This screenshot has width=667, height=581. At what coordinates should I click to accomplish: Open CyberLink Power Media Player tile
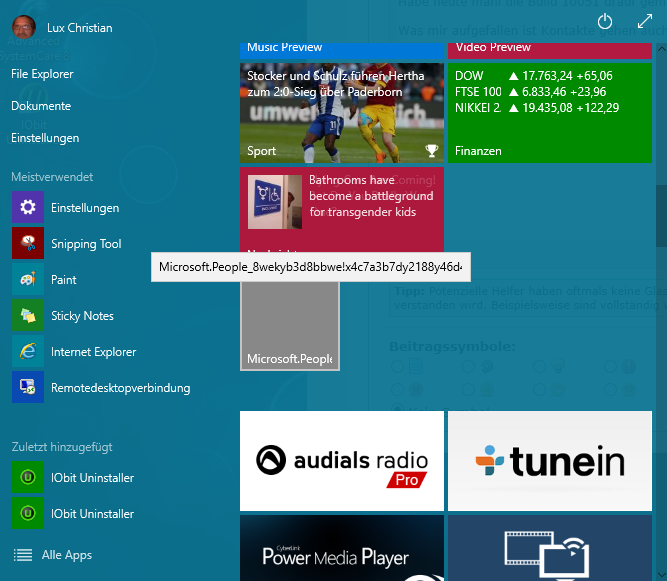[x=342, y=548]
